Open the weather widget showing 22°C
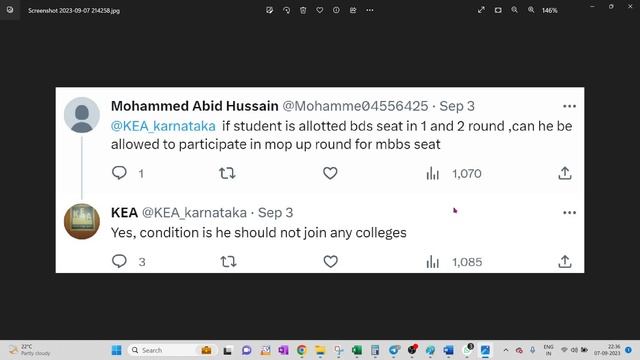This screenshot has width=640, height=360. click(x=29, y=350)
